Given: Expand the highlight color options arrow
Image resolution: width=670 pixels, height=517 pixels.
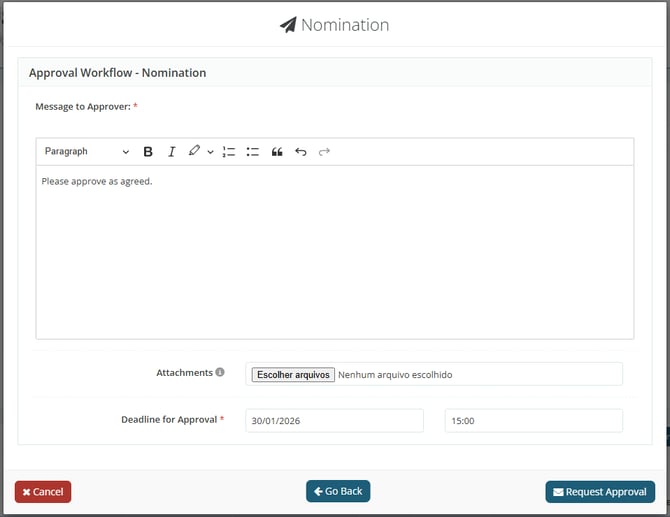Looking at the screenshot, I should click(x=210, y=152).
